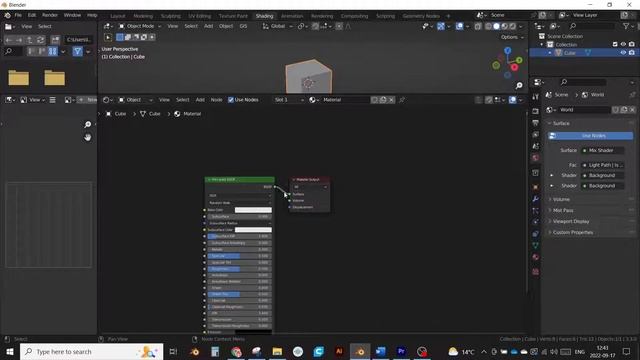This screenshot has height=360, width=640.
Task: Expand the Custom Properties panel
Action: [x=590, y=232]
